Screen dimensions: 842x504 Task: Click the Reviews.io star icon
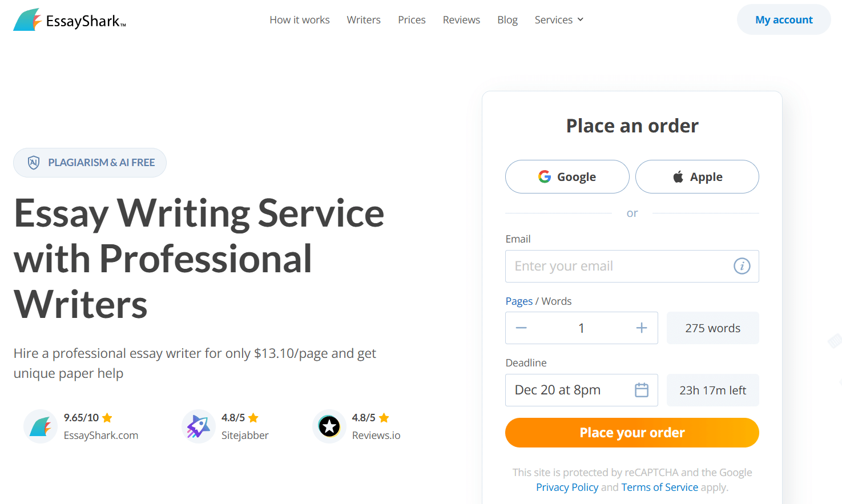329,426
